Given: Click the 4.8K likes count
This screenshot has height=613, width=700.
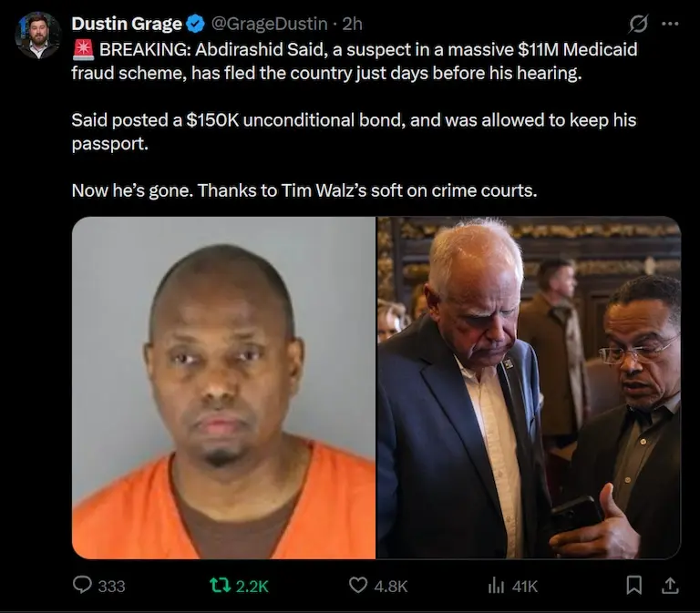Looking at the screenshot, I should (x=391, y=586).
